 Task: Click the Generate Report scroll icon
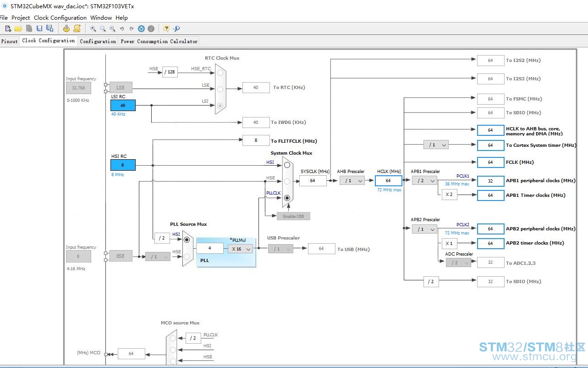tap(77, 28)
